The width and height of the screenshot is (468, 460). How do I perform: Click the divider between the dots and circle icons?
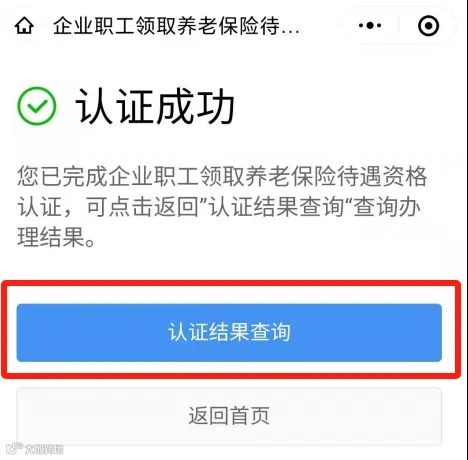[399, 25]
